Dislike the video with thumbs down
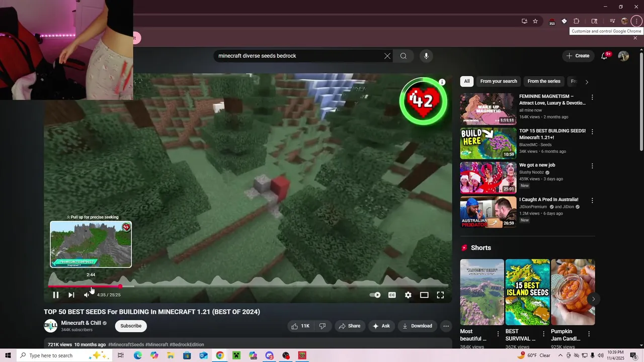The image size is (644, 362). (323, 326)
